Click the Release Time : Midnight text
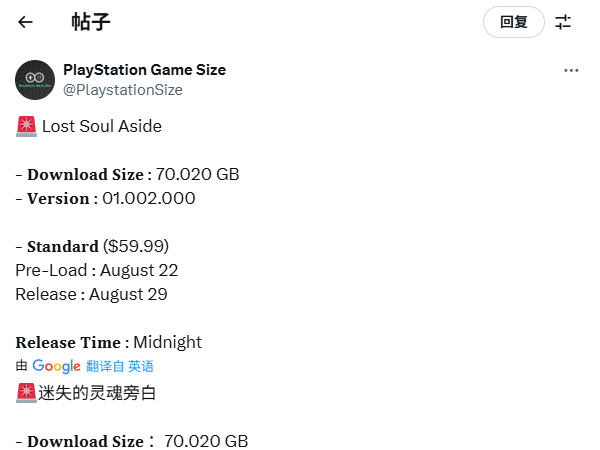 (x=109, y=342)
